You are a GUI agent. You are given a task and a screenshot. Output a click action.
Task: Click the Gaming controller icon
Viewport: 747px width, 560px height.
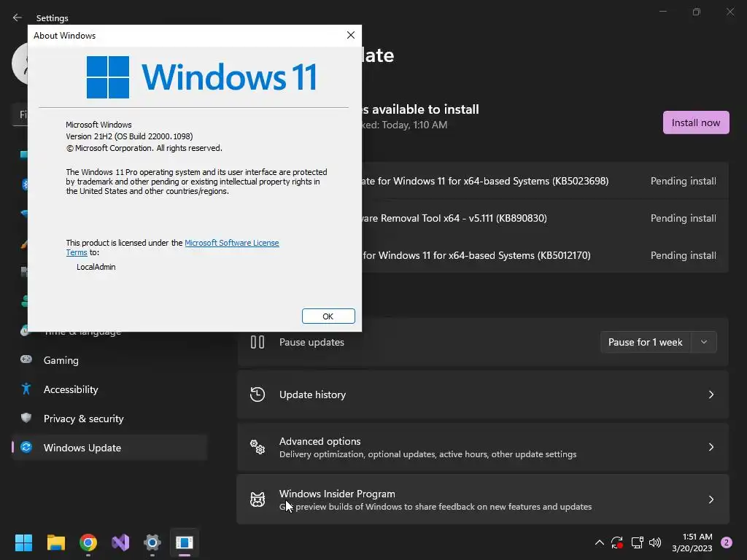pyautogui.click(x=26, y=359)
